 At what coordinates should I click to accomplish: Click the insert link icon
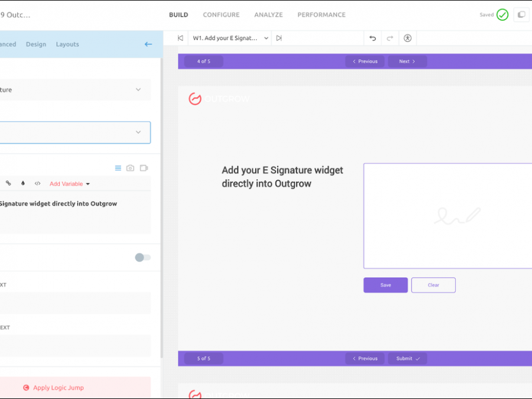(x=8, y=183)
